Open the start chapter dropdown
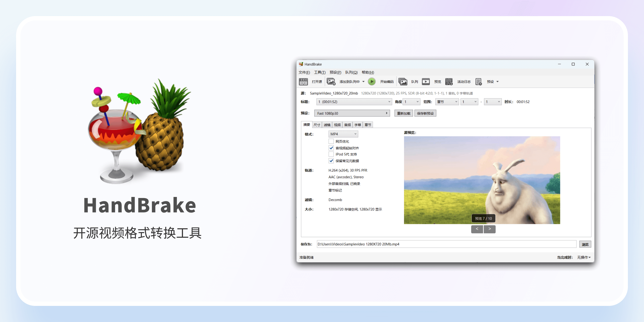 pos(469,102)
